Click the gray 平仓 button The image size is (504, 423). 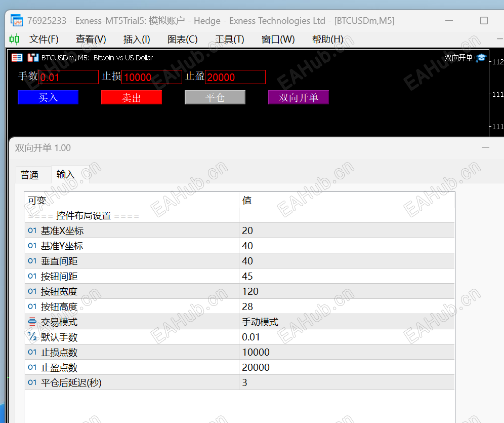[215, 97]
